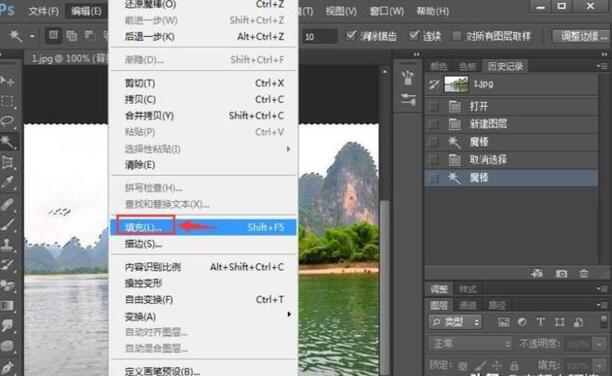
Task: Select the Magic Wand tool in the toolbox
Action: click(7, 141)
